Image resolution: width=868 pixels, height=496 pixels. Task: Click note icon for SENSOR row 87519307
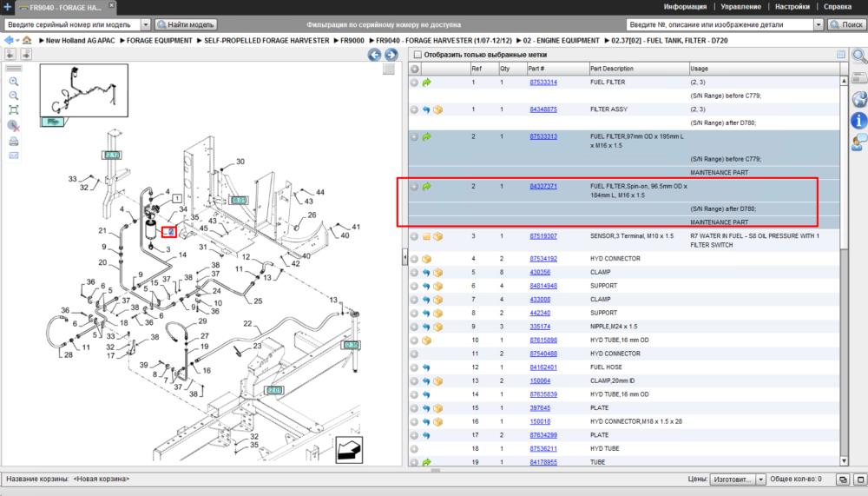tap(426, 236)
